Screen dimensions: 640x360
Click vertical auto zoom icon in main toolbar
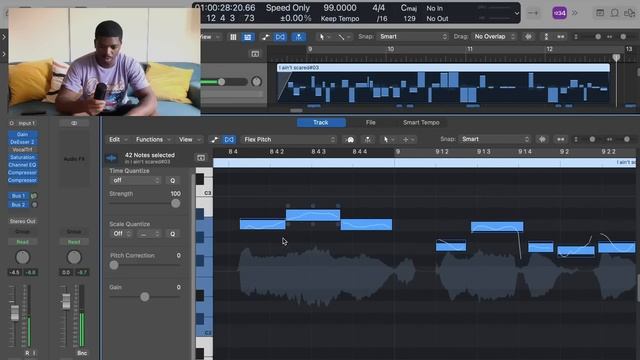coord(546,37)
